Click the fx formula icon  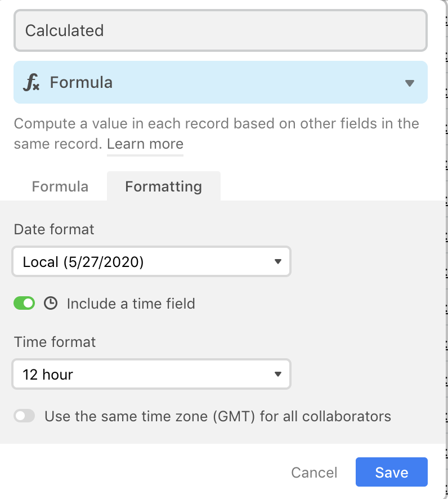(32, 82)
